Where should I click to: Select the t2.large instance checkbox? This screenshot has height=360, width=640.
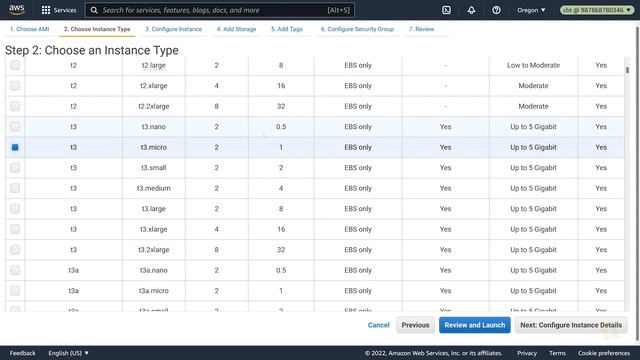(15, 65)
